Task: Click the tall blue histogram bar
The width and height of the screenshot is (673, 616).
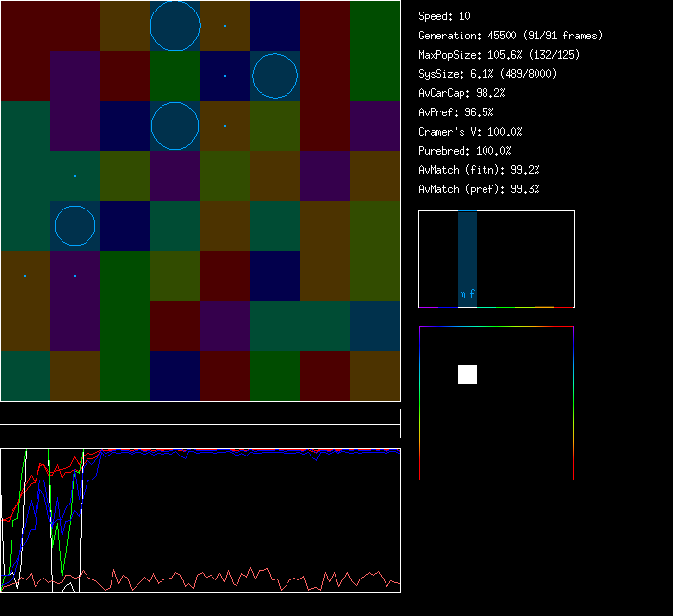Action: (467, 250)
